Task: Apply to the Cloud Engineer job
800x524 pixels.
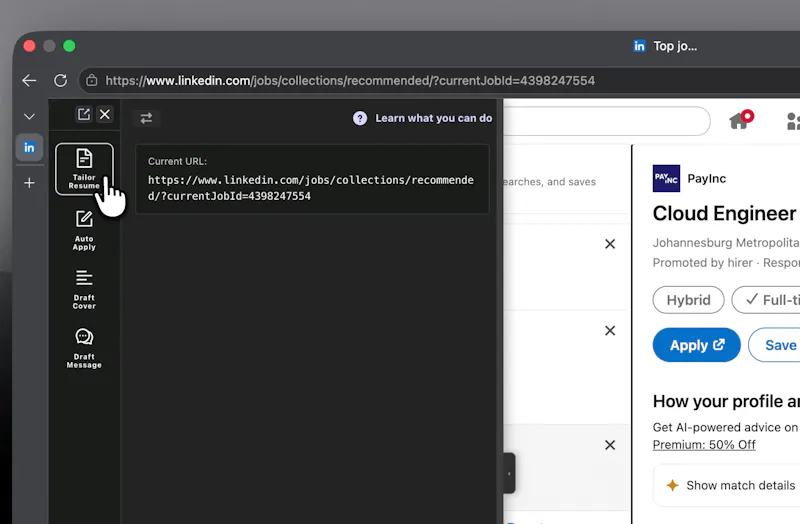Action: click(x=696, y=345)
